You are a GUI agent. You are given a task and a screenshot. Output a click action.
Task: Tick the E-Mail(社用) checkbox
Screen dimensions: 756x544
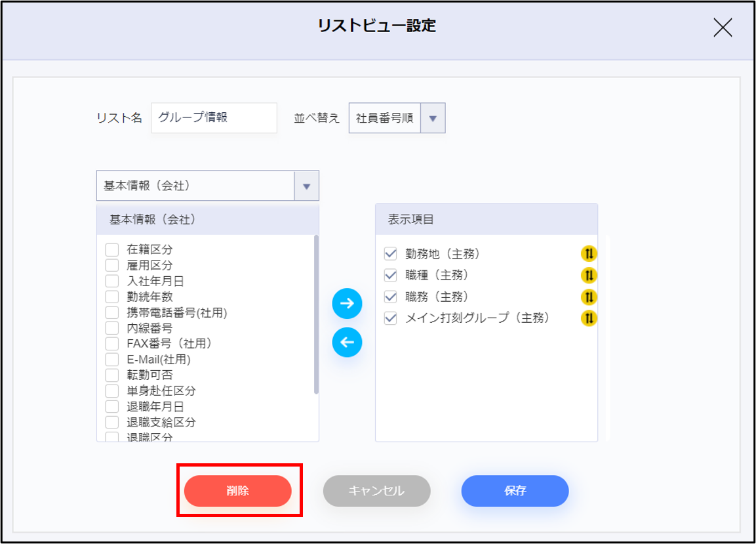[112, 359]
